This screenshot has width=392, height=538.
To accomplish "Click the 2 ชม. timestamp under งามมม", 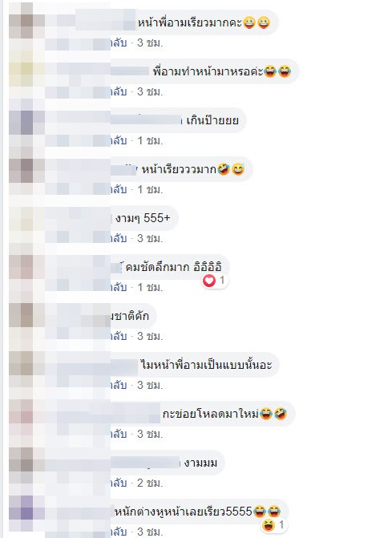I will tap(150, 483).
